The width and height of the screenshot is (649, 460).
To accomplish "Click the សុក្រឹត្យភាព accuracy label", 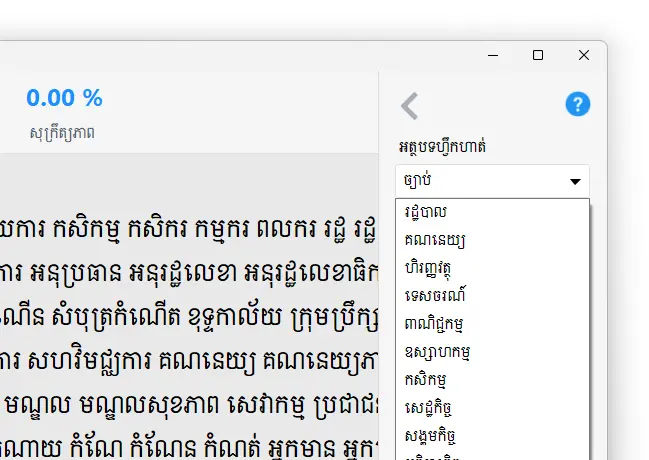I will (63, 132).
